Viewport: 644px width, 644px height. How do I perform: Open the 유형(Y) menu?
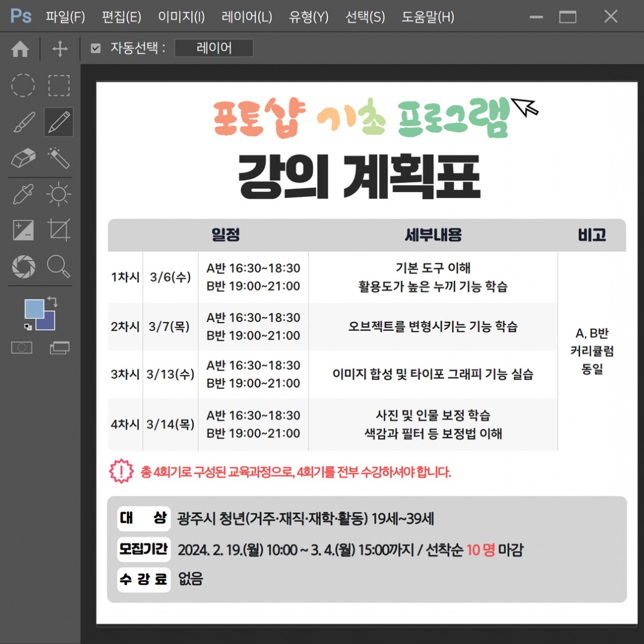(308, 17)
